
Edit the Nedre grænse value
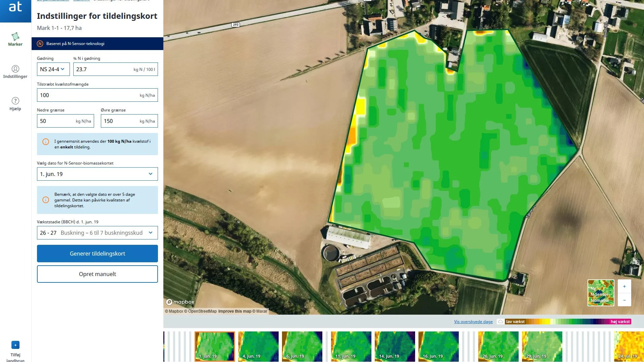click(66, 121)
